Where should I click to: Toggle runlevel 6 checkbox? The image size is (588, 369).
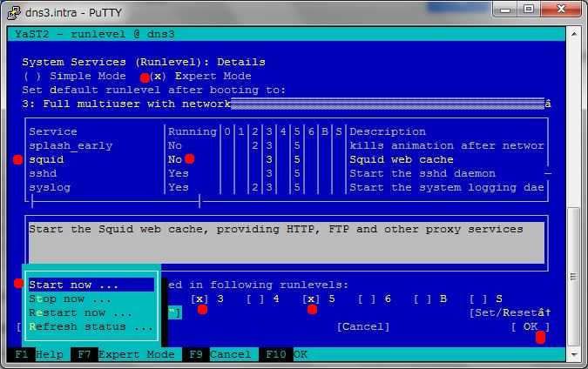pyautogui.click(x=375, y=299)
